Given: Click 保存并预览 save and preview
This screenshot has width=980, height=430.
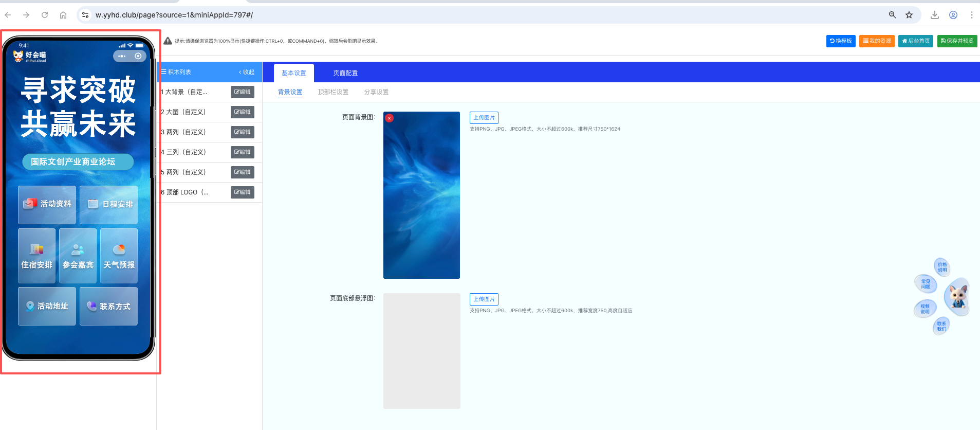Looking at the screenshot, I should pyautogui.click(x=957, y=41).
